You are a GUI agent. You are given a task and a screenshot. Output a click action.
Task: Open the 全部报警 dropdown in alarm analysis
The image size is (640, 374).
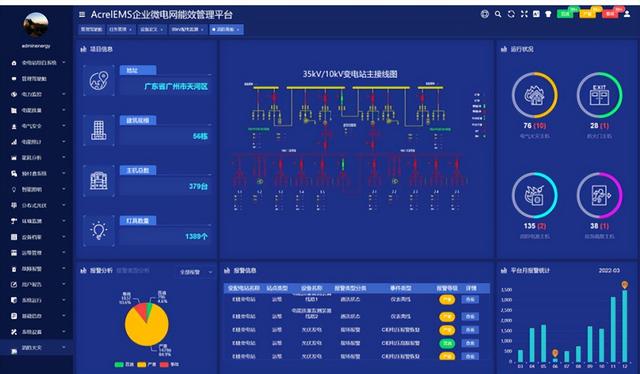click(x=196, y=272)
